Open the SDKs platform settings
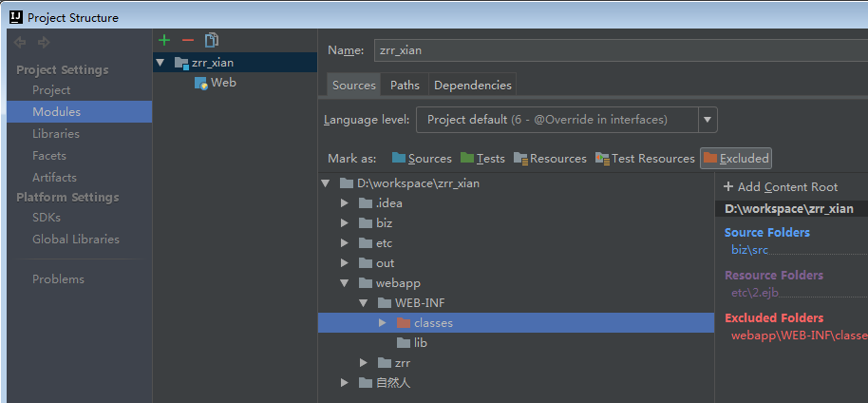This screenshot has width=868, height=403. (46, 218)
